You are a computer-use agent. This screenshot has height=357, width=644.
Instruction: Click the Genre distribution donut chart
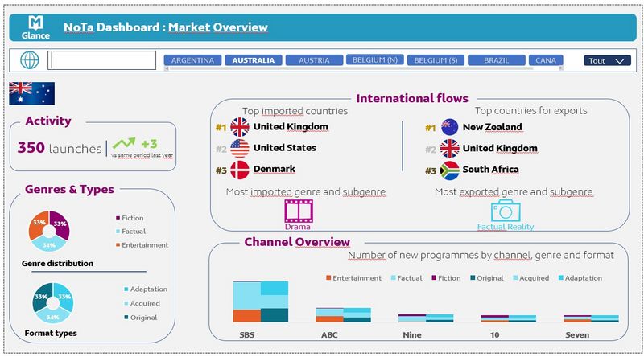[x=49, y=231]
